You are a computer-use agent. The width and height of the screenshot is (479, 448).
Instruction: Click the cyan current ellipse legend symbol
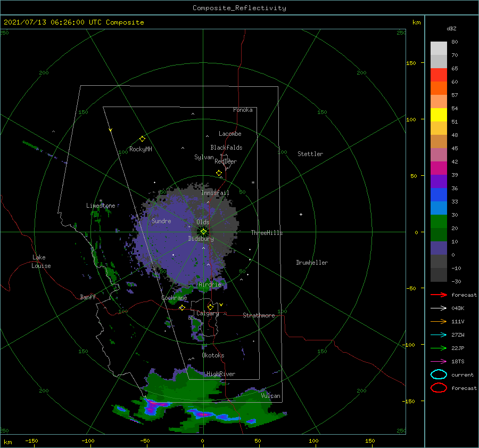point(439,374)
